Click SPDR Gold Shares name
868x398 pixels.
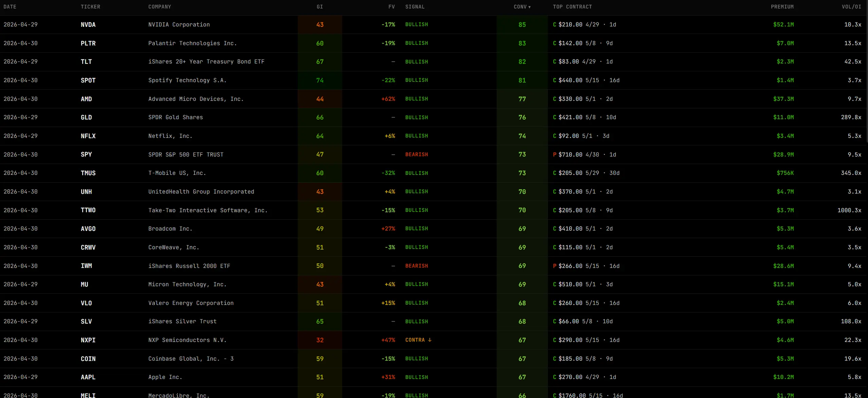click(176, 117)
